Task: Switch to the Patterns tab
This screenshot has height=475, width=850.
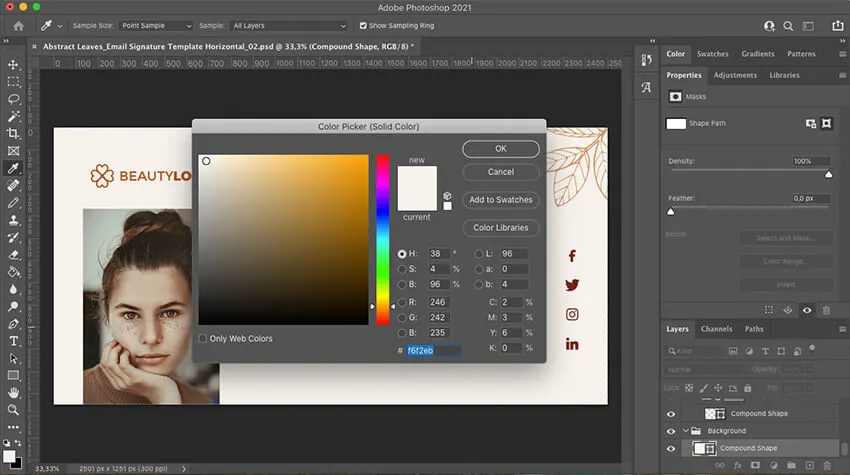Action: [x=801, y=54]
